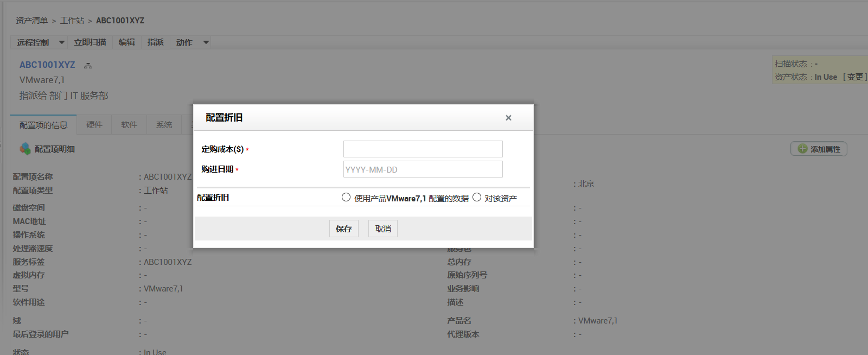The height and width of the screenshot is (355, 868).
Task: Switch to the 硬件 tab
Action: [94, 125]
